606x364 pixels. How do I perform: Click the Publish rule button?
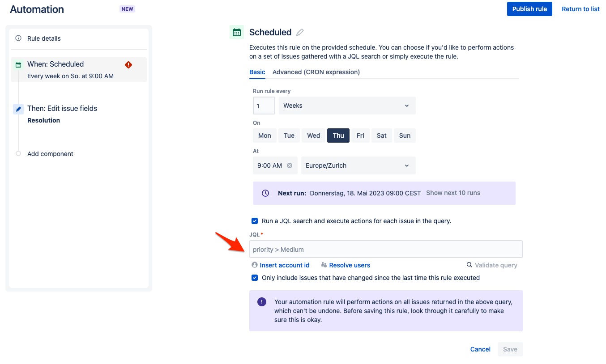(x=529, y=8)
